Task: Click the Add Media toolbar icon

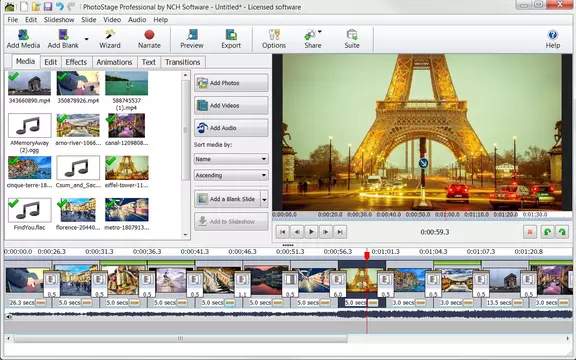Action: (23, 39)
